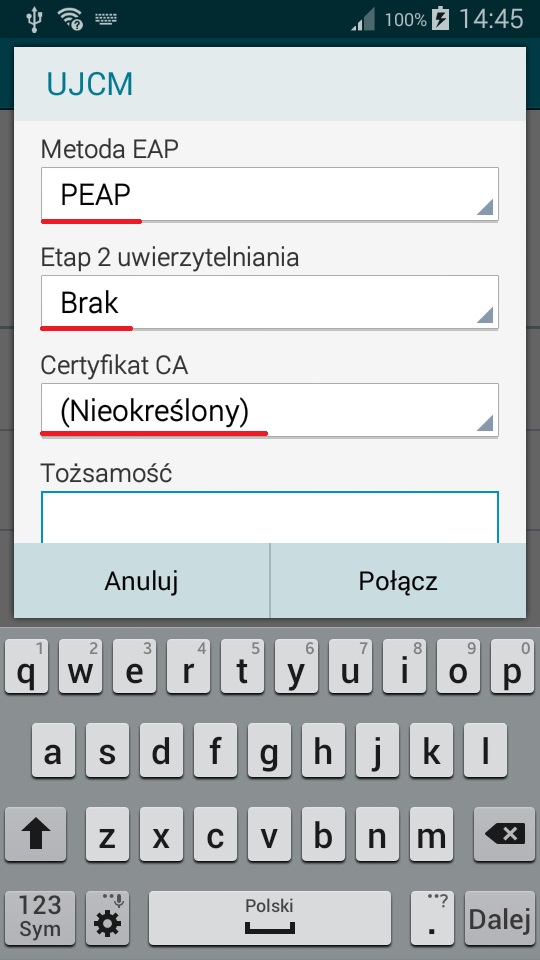Tap the Polski space bar
The width and height of the screenshot is (540, 960).
coord(269,918)
